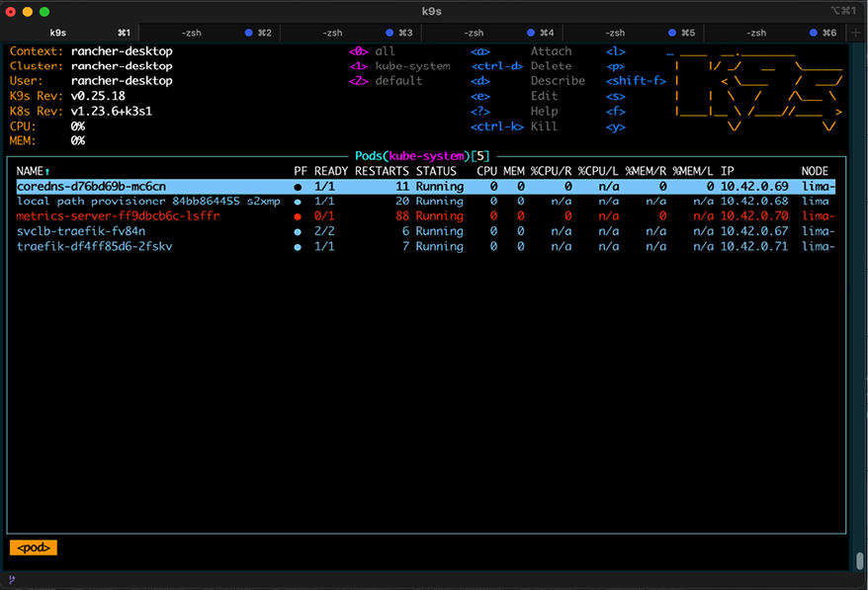Select the <2> default namespace shortcut
Viewport: 868px width, 590px height.
386,81
